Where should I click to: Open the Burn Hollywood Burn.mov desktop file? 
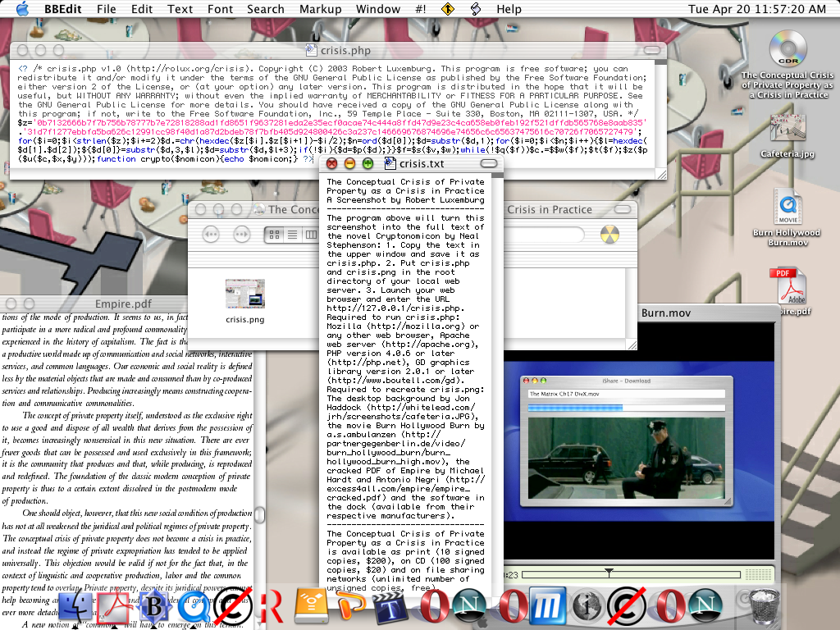tap(787, 208)
